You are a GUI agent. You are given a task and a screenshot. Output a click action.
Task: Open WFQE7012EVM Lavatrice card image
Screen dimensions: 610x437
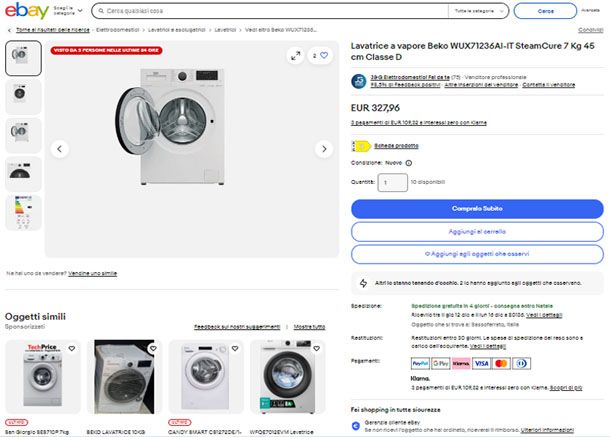tap(287, 377)
